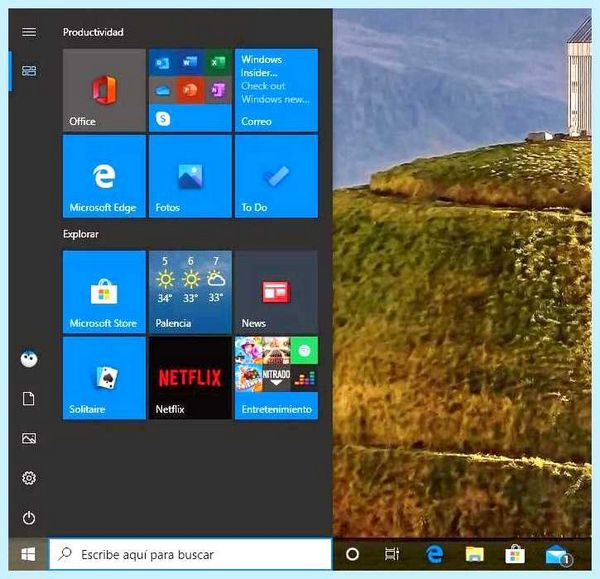Image resolution: width=600 pixels, height=579 pixels.
Task: Open Mail from the taskbar
Action: point(558,555)
